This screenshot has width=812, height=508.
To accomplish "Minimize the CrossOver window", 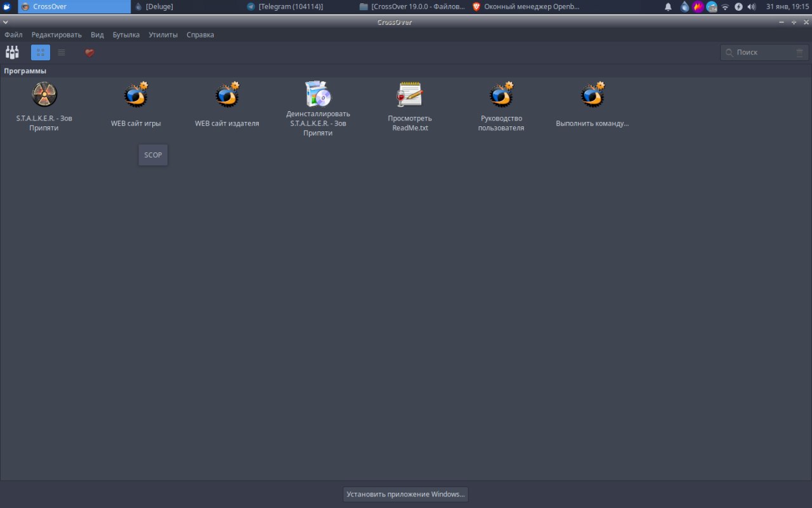I will 782,22.
